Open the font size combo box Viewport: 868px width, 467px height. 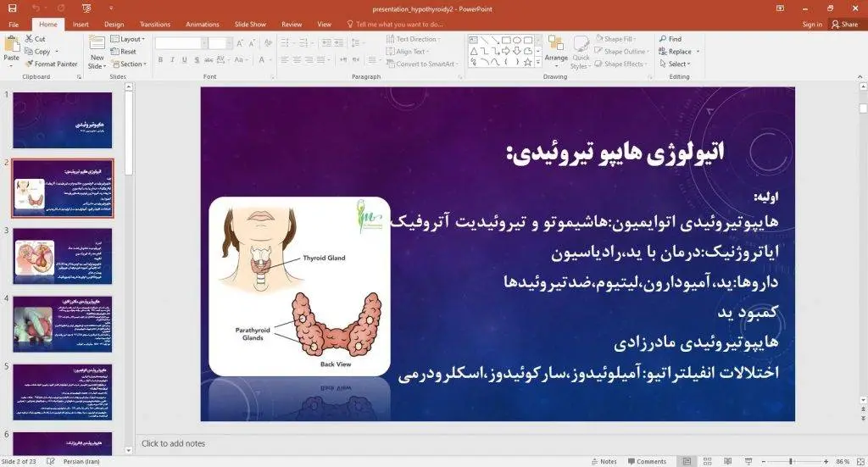pos(220,43)
